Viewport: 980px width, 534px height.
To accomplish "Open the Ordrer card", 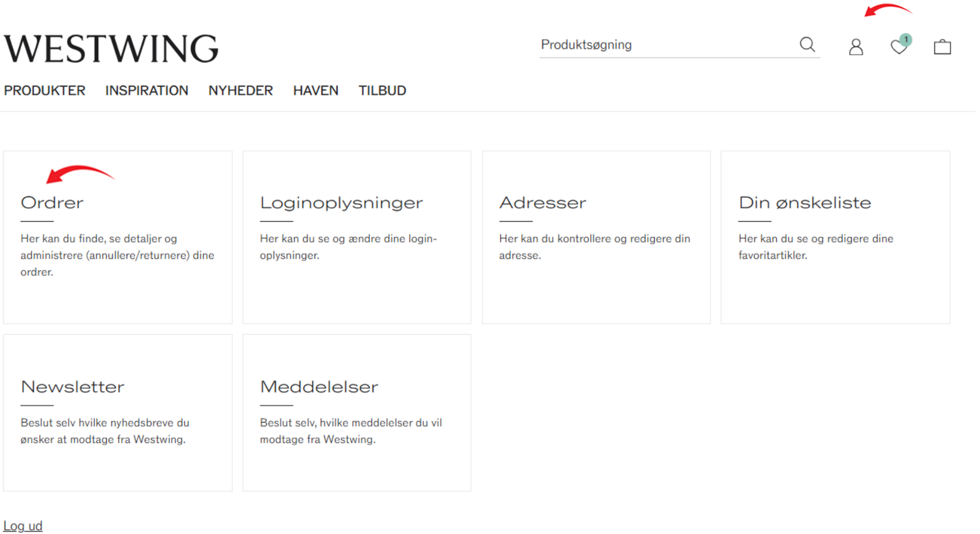I will click(x=118, y=237).
